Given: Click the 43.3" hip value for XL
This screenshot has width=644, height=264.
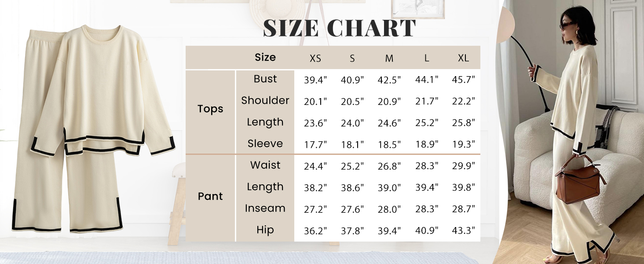Looking at the screenshot, I should click(x=464, y=231).
